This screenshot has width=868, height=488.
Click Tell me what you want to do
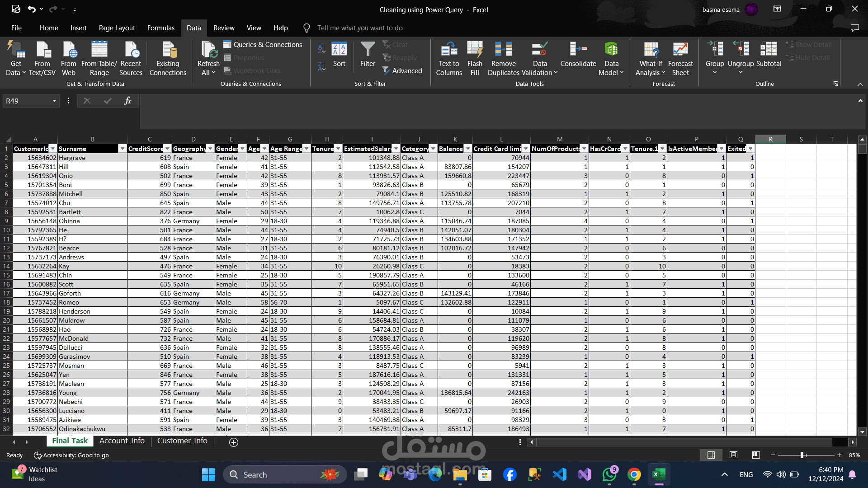[x=360, y=28]
